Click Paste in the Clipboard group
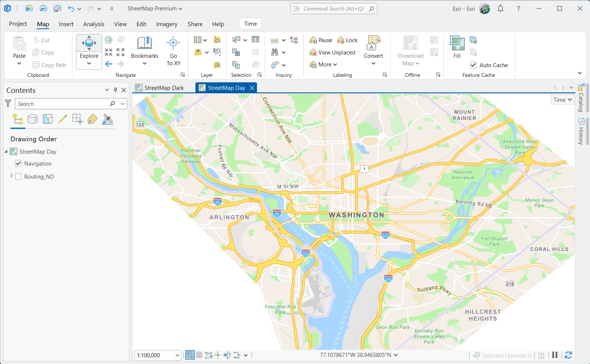 click(x=19, y=51)
